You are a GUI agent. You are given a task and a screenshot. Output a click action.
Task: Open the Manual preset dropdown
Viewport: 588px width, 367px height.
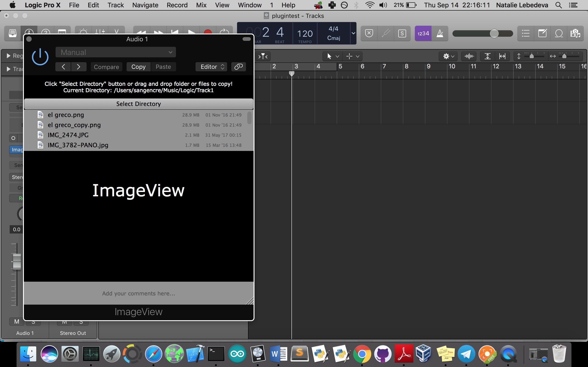coord(116,52)
